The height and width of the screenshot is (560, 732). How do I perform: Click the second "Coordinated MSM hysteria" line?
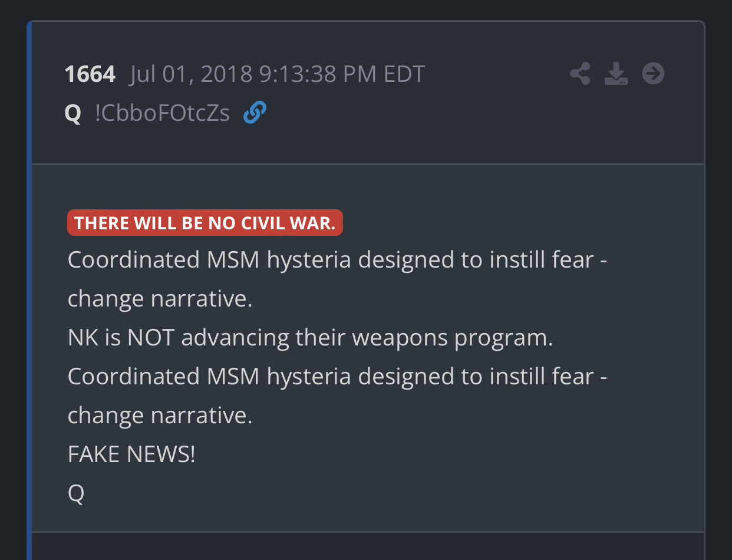(337, 376)
